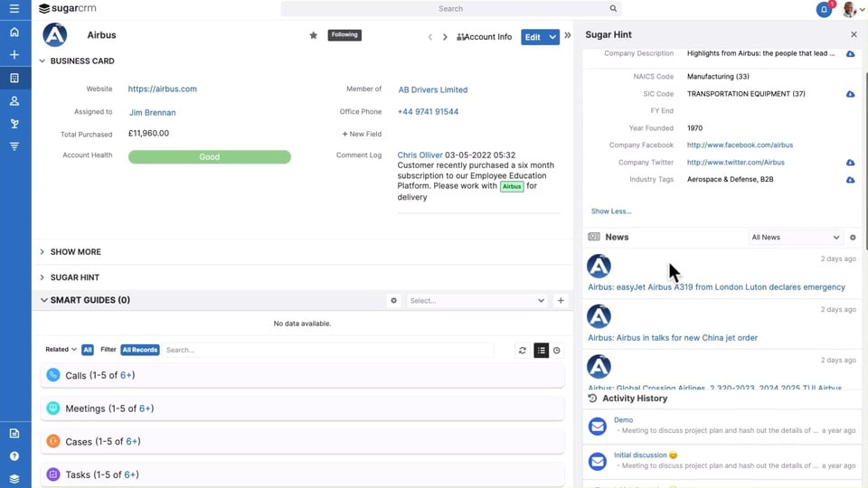
Task: Expand the Sugar Hint section
Action: 42,277
